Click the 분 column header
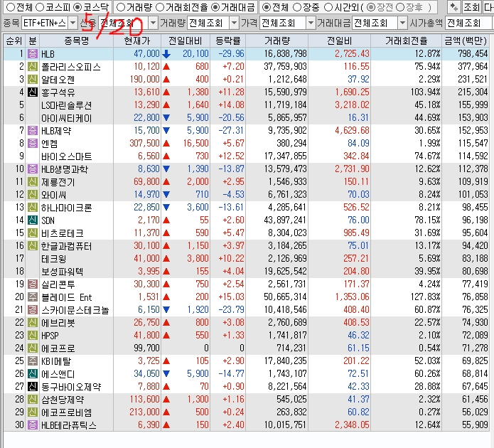This screenshot has height=448, width=494. pos(33,41)
